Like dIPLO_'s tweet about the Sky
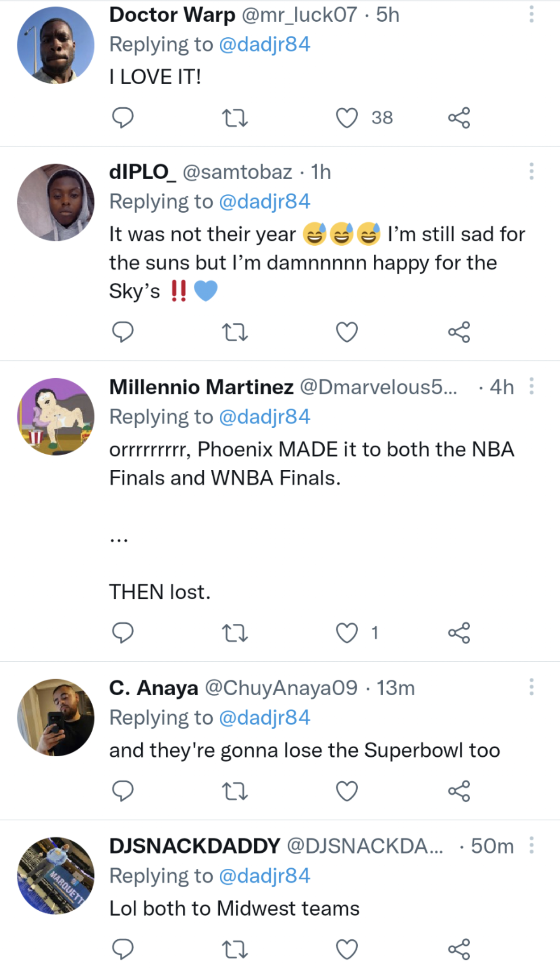The image size is (560, 968). click(x=347, y=332)
